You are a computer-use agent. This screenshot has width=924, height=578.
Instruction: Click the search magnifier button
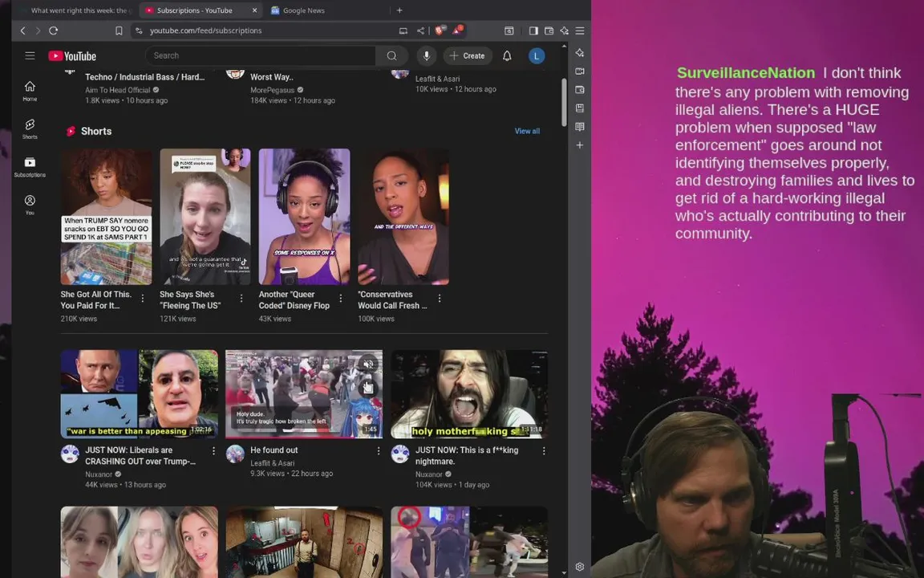point(392,56)
